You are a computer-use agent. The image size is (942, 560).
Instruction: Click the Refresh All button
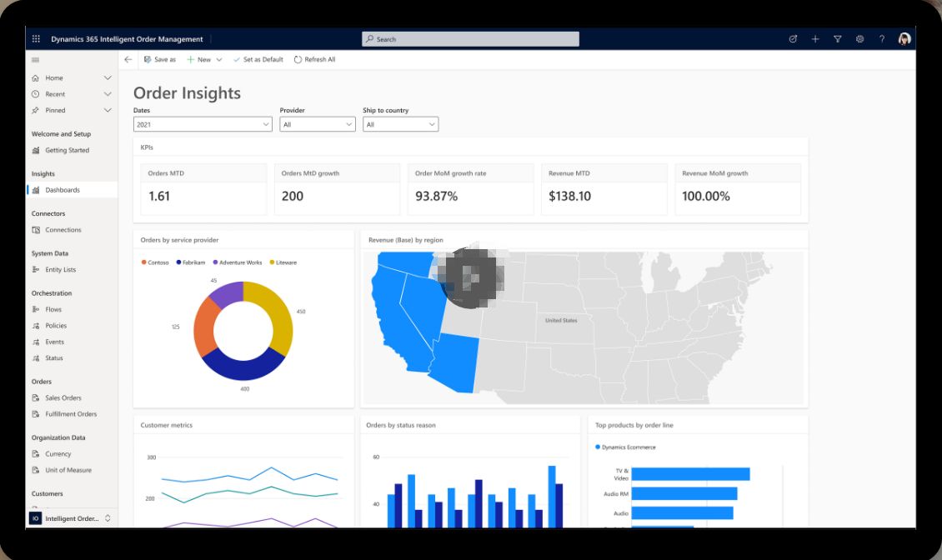(315, 59)
